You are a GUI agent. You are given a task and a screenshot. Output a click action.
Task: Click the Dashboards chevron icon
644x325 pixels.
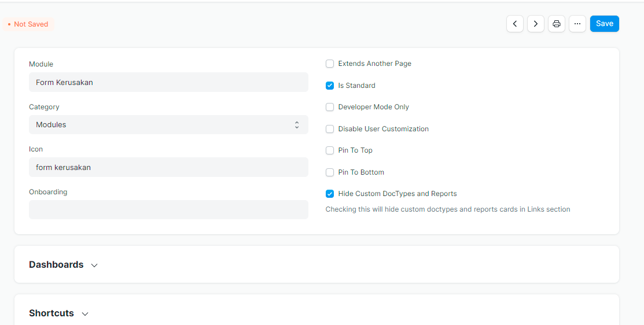(94, 265)
